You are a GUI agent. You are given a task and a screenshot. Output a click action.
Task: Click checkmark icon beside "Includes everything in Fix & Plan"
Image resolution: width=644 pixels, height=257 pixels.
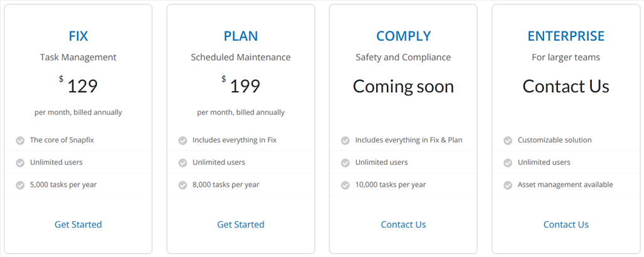pyautogui.click(x=345, y=140)
